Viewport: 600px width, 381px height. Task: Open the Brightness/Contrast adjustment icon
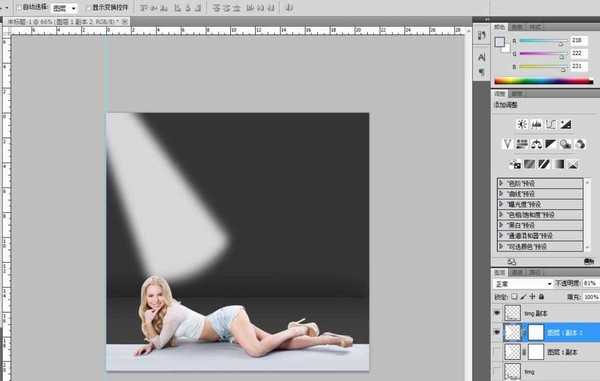pyautogui.click(x=522, y=124)
